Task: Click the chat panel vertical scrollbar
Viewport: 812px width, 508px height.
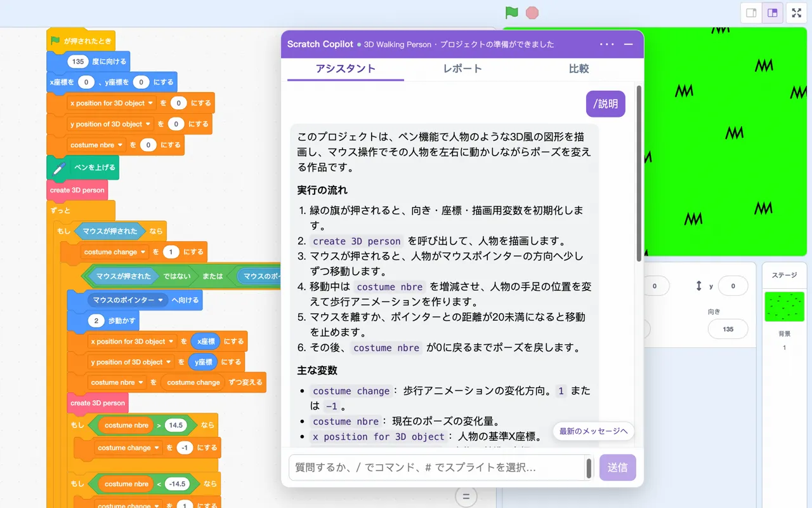Action: (x=639, y=173)
